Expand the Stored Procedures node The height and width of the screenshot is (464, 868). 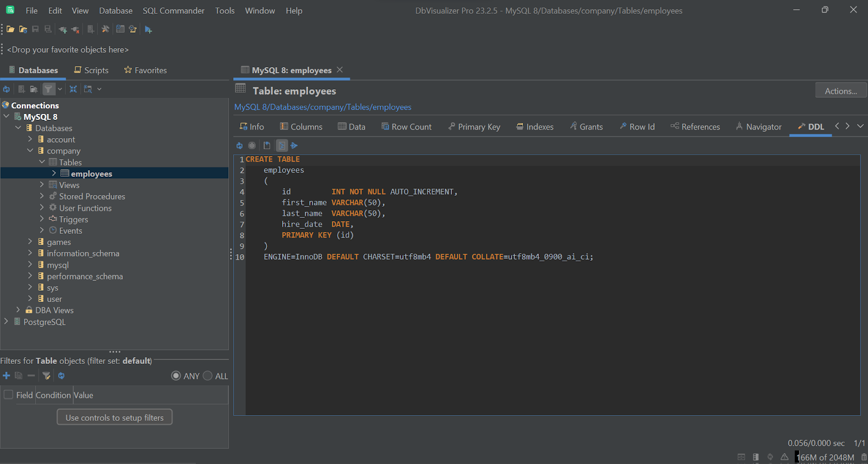[x=42, y=196]
